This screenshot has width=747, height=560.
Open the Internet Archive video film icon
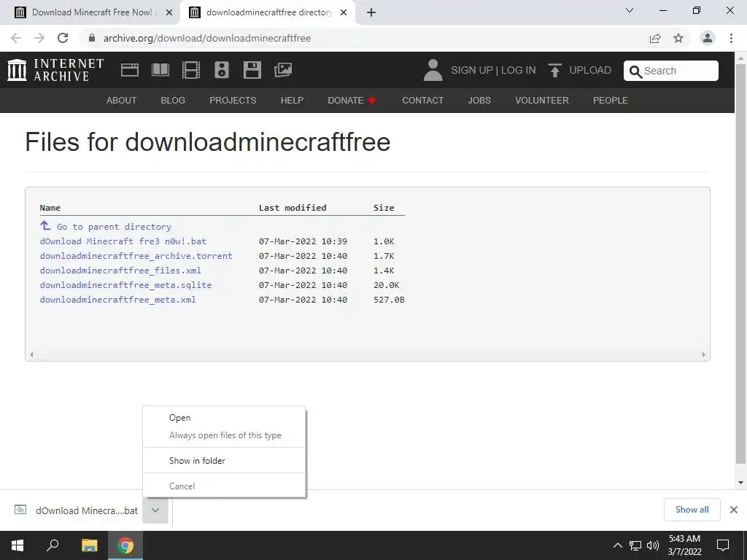(191, 70)
